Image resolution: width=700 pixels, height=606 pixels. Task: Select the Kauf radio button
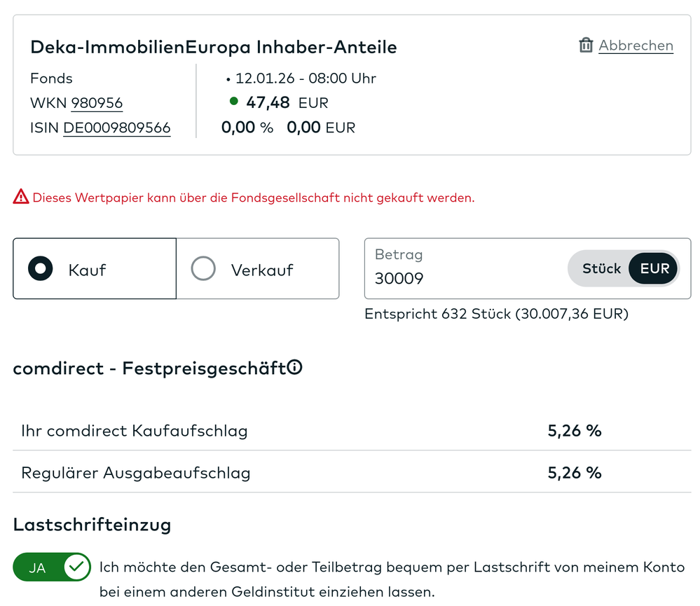pos(40,268)
